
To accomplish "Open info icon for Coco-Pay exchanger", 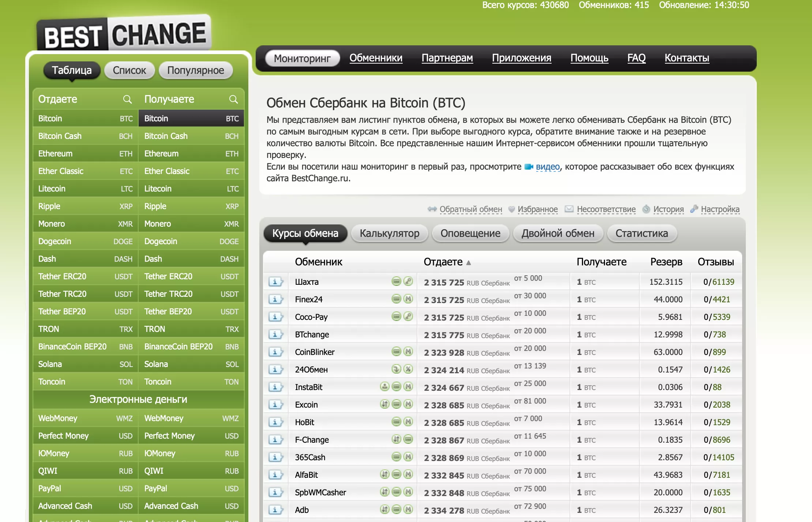I will pyautogui.click(x=276, y=317).
